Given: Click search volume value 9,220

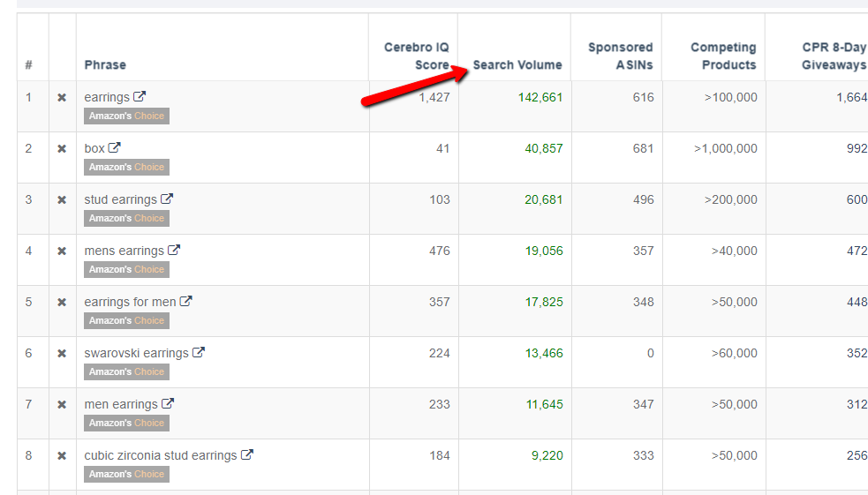Looking at the screenshot, I should pos(547,455).
